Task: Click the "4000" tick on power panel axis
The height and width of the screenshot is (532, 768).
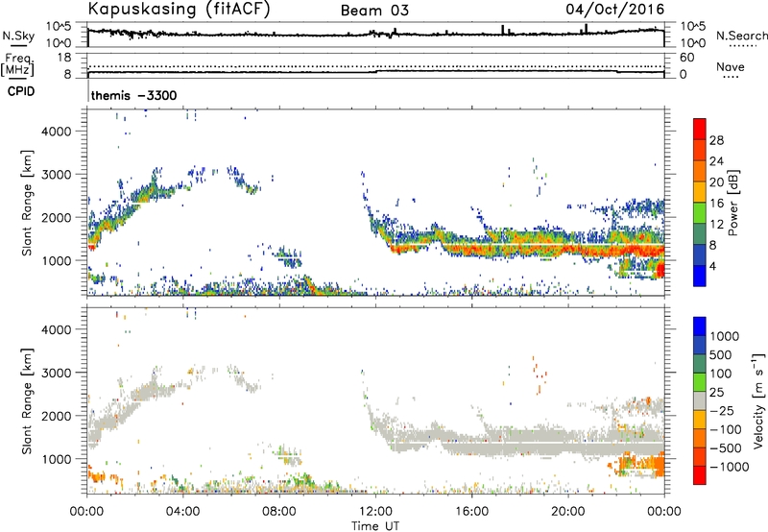Action: click(x=57, y=132)
